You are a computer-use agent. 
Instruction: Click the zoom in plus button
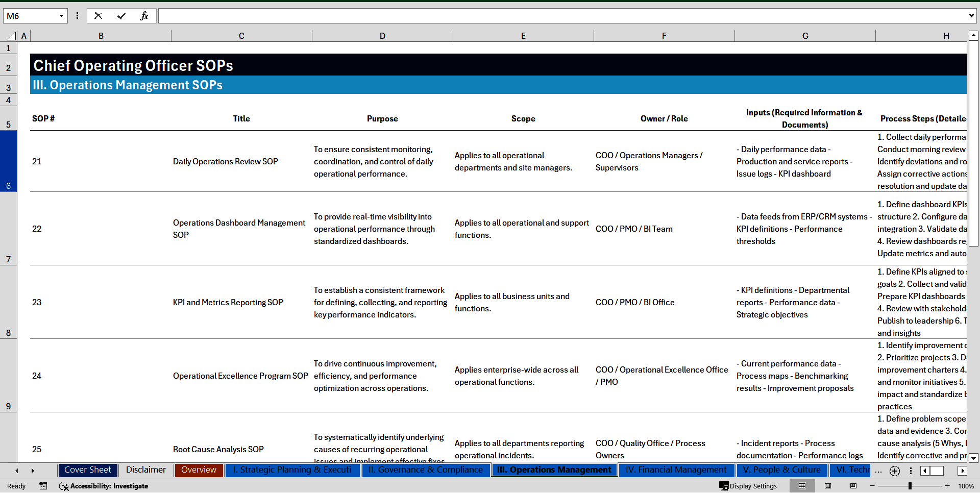947,486
